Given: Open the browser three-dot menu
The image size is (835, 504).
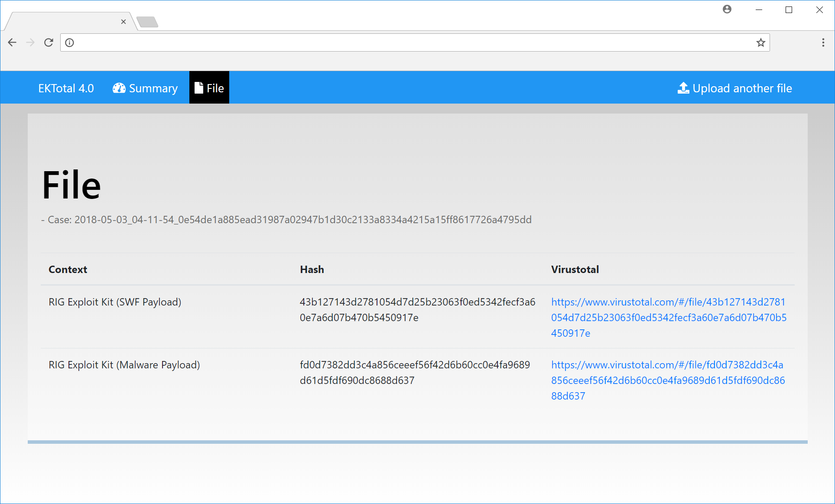Looking at the screenshot, I should [823, 42].
